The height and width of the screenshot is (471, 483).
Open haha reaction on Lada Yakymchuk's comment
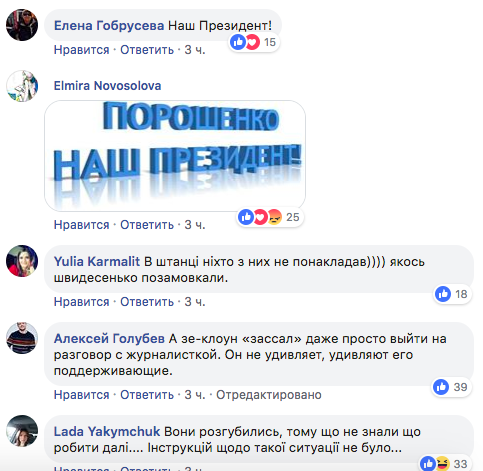pyautogui.click(x=442, y=464)
